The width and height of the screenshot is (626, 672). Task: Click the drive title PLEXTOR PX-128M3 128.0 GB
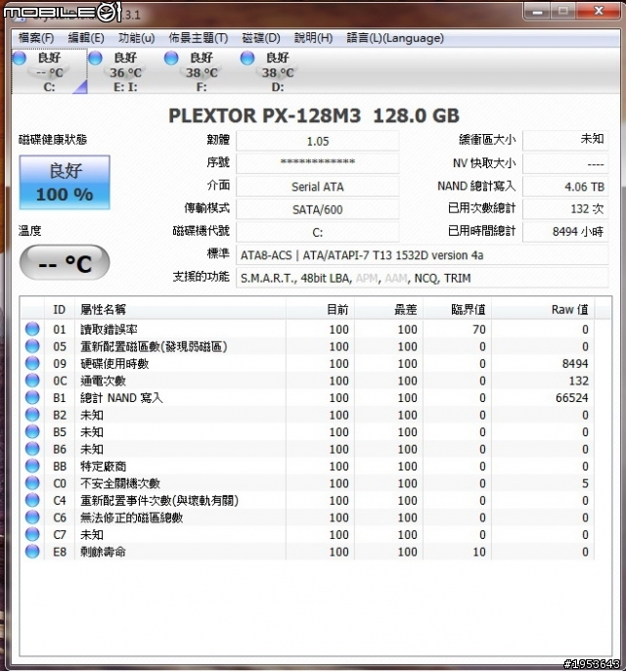(x=314, y=115)
